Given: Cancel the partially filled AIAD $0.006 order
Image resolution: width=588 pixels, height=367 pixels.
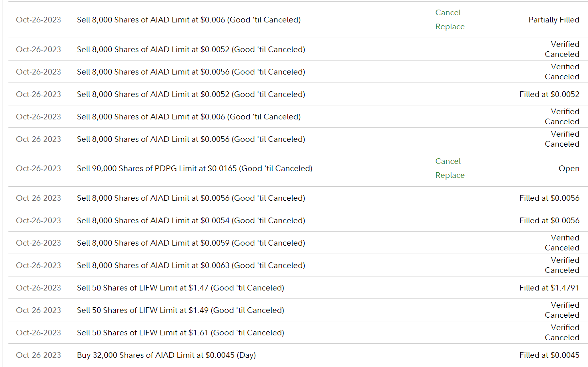Looking at the screenshot, I should 448,13.
